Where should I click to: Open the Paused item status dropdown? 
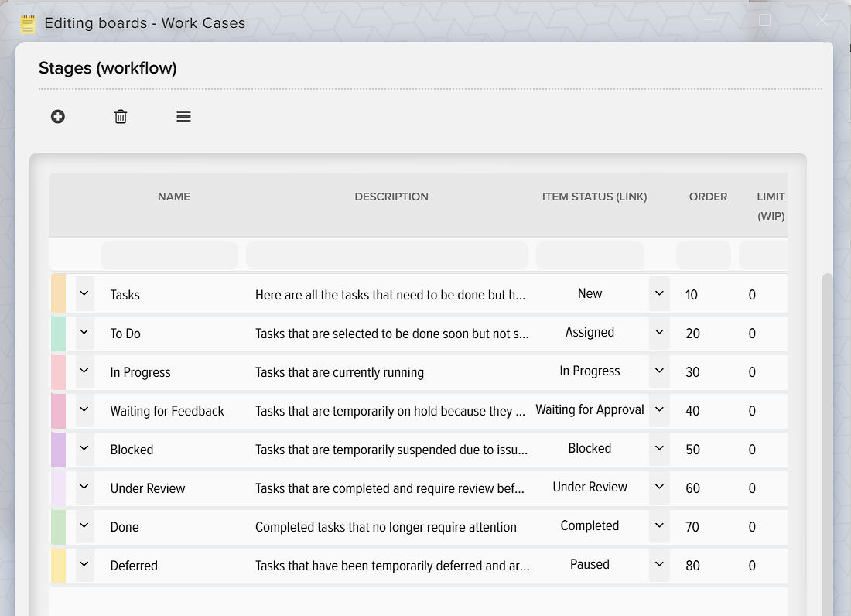[659, 564]
